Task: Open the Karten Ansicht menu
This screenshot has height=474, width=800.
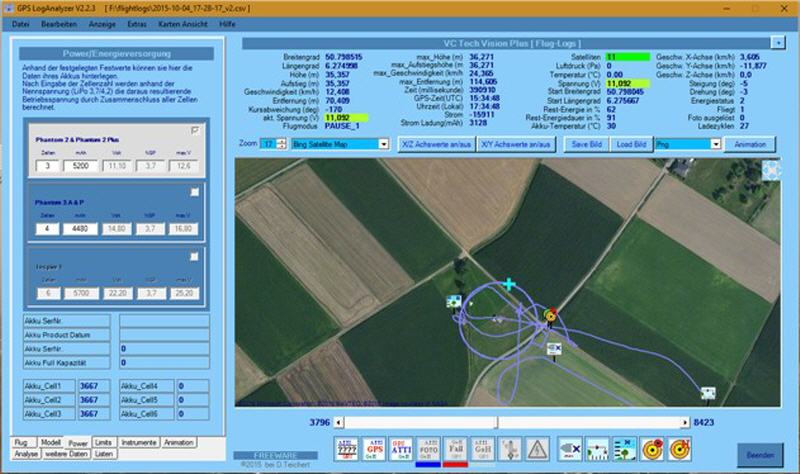Action: 183,24
